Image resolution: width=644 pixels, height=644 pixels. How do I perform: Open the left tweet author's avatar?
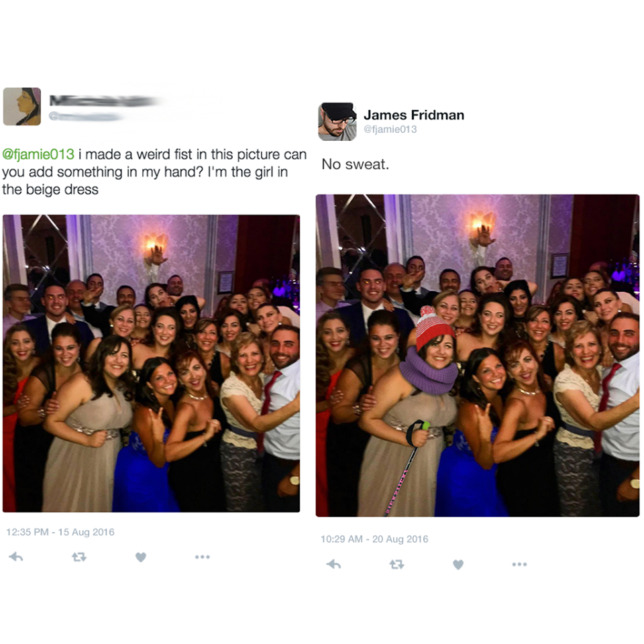[x=22, y=107]
